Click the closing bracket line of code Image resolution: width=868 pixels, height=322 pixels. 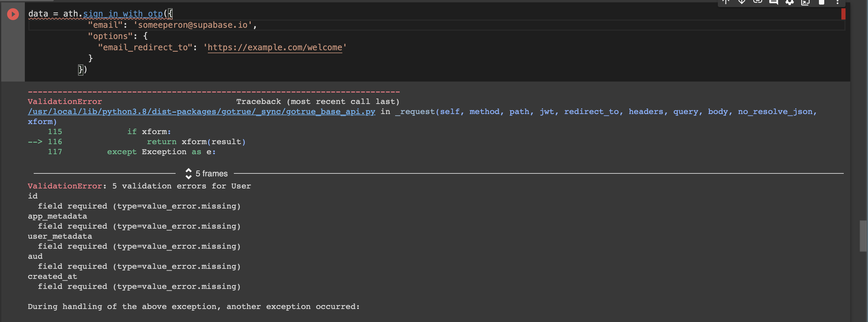(82, 69)
